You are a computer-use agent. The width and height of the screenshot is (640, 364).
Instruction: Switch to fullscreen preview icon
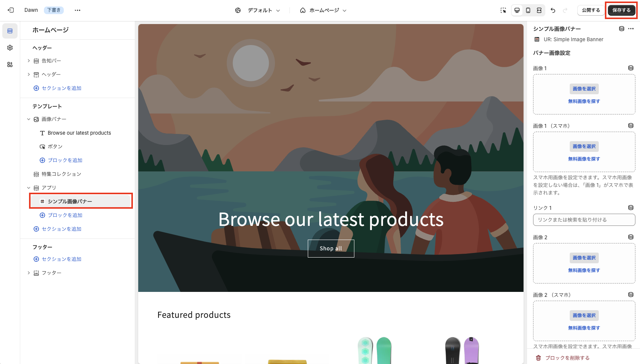(539, 10)
